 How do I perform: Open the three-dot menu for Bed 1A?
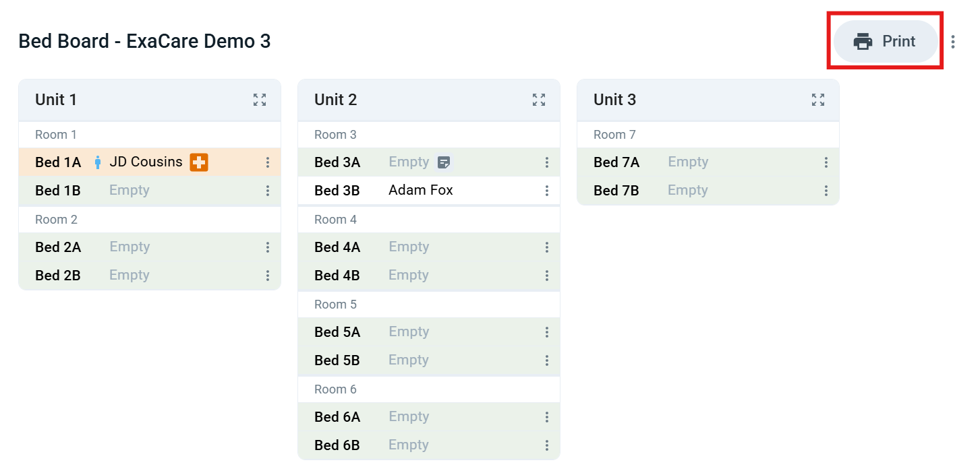(x=268, y=162)
